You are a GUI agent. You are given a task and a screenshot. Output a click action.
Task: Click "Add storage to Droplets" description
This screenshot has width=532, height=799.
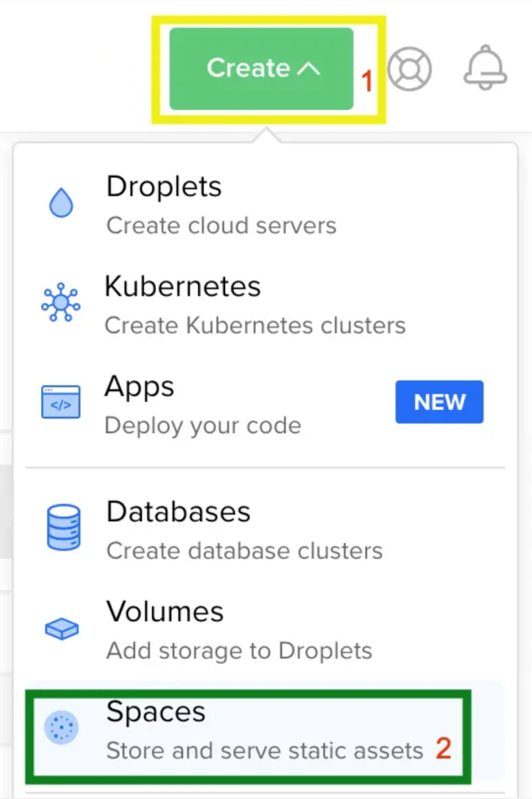click(x=239, y=651)
